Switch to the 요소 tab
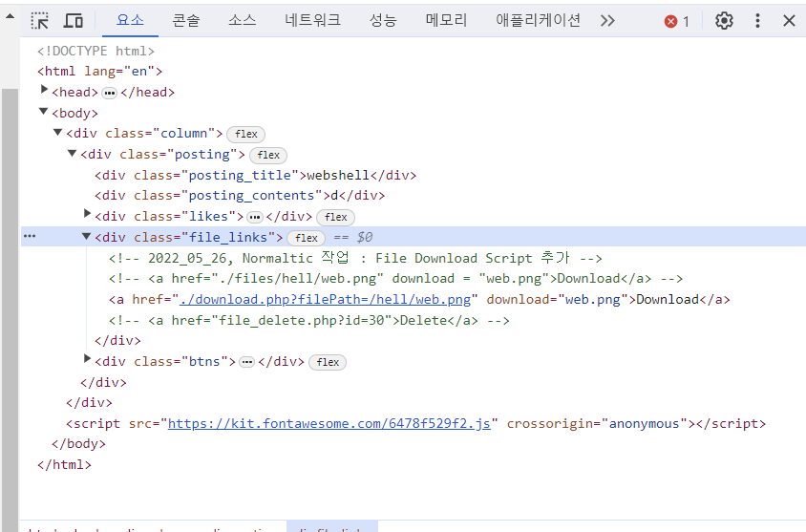 130,20
